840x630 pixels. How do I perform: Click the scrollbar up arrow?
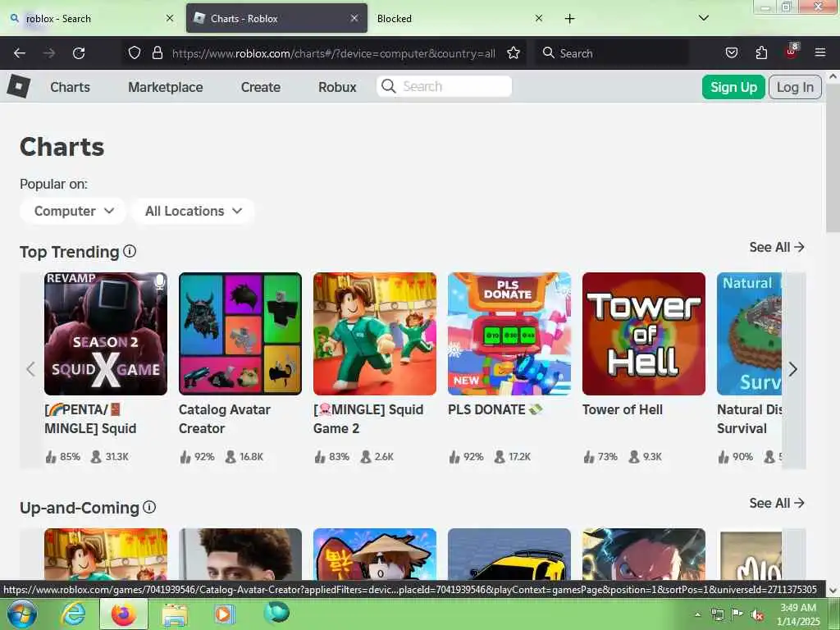(x=833, y=76)
